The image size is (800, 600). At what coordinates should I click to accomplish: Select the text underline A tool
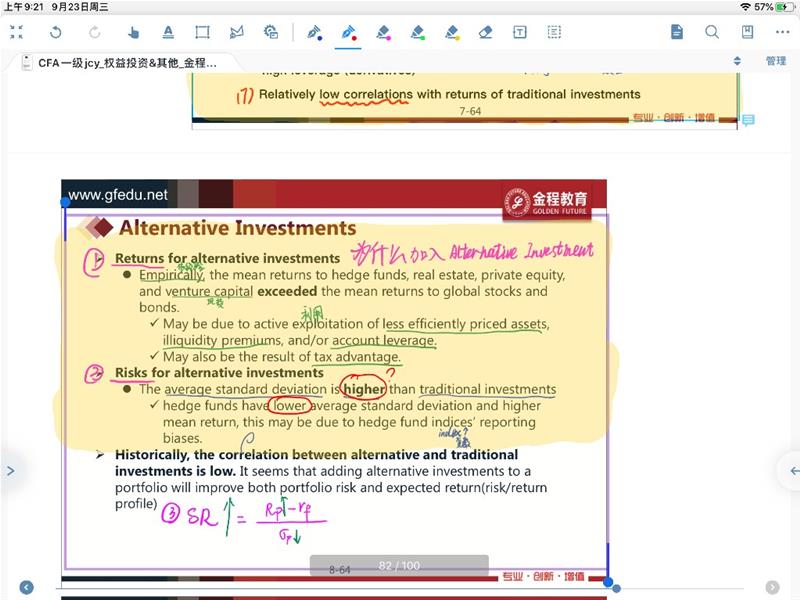(x=168, y=32)
